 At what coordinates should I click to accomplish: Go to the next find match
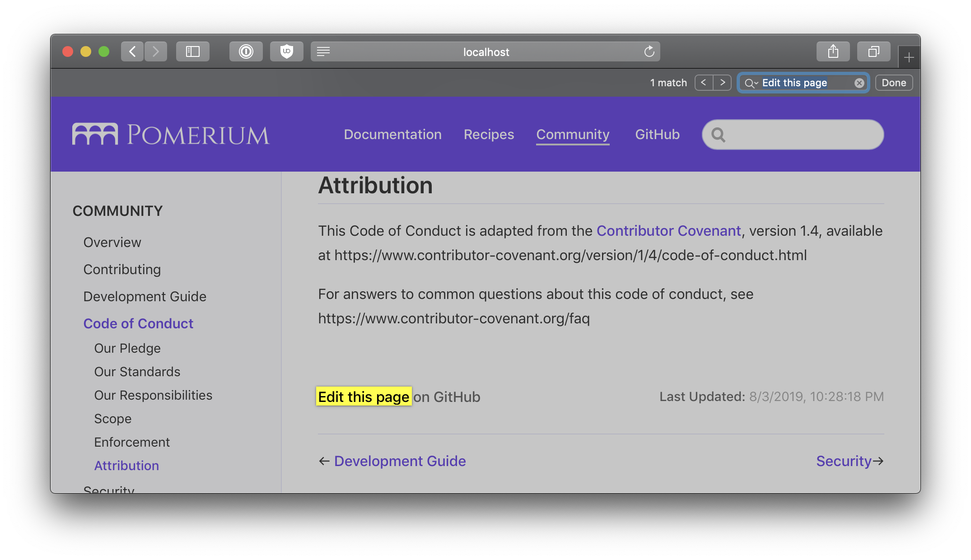point(723,83)
